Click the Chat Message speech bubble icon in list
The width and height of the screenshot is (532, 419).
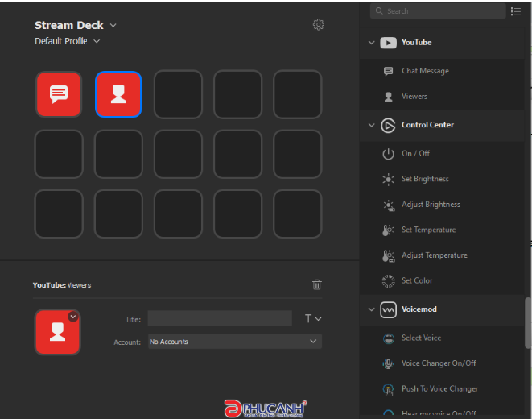tap(388, 71)
